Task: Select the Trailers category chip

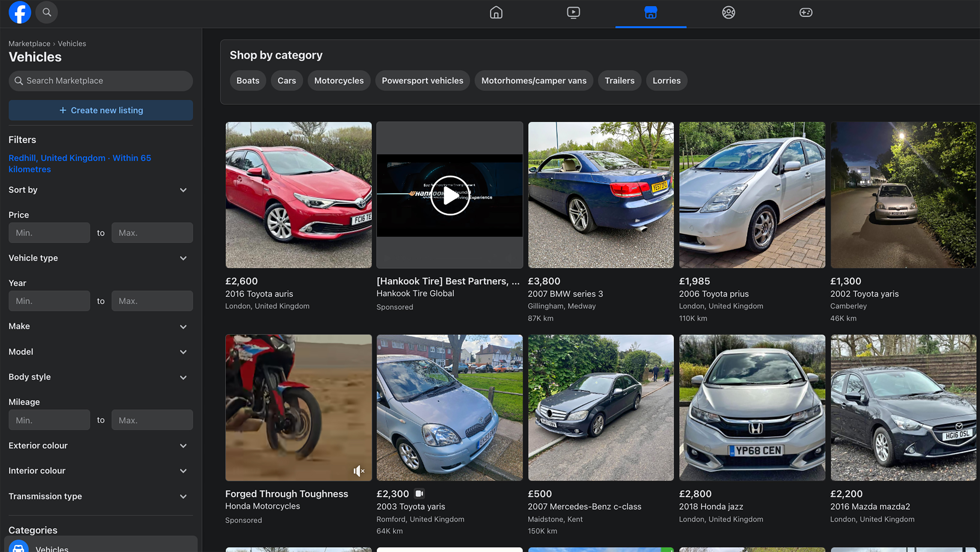Action: click(619, 81)
